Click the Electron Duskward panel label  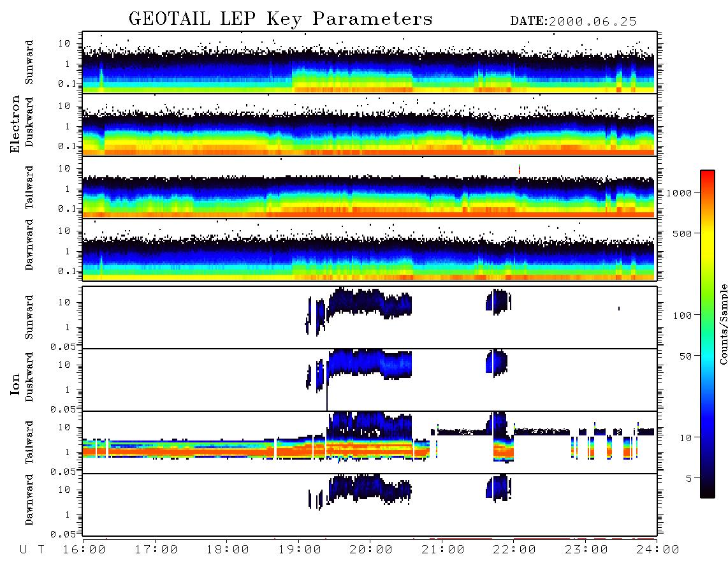[30, 122]
